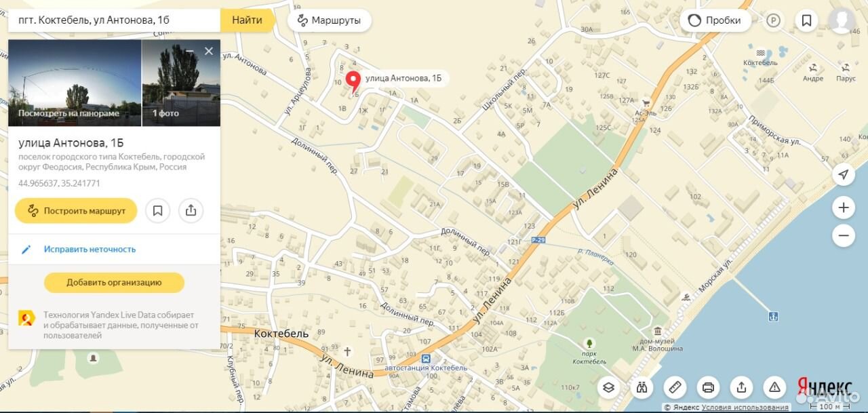This screenshot has height=413, width=868.
Task: Open the map layers selector
Action: 608,387
